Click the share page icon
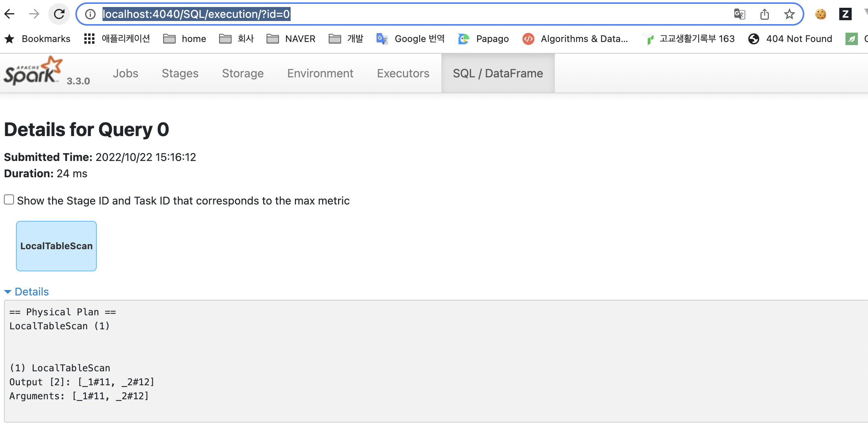Viewport: 868px width, 430px height. coord(764,14)
